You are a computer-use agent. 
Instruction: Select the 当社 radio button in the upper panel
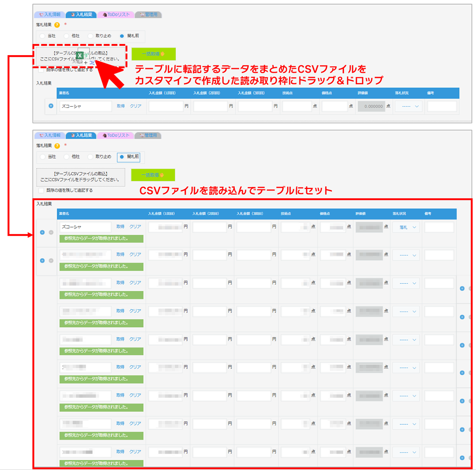click(42, 36)
